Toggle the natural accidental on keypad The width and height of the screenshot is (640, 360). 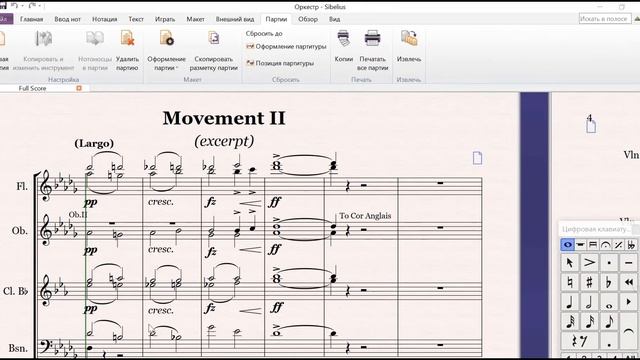[x=569, y=282]
